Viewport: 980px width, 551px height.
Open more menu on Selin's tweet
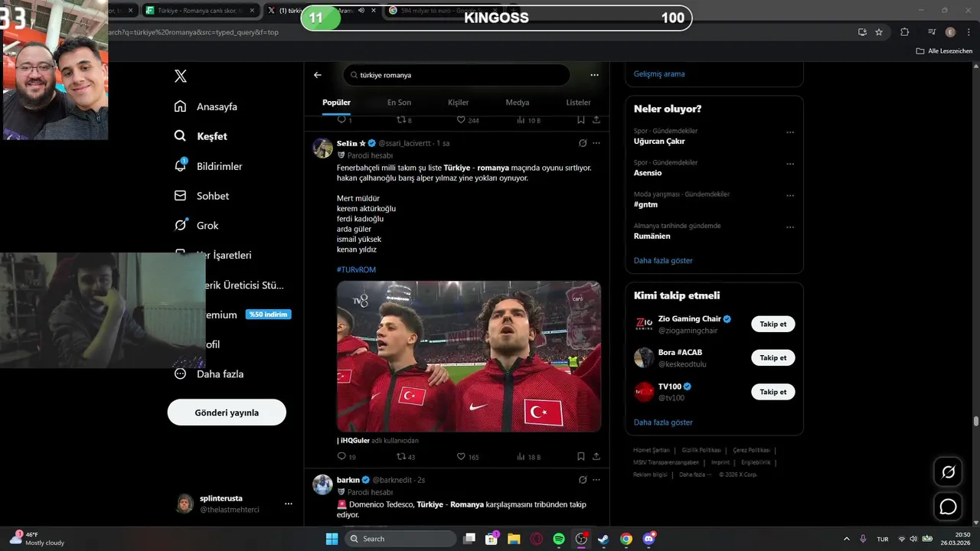click(x=596, y=143)
